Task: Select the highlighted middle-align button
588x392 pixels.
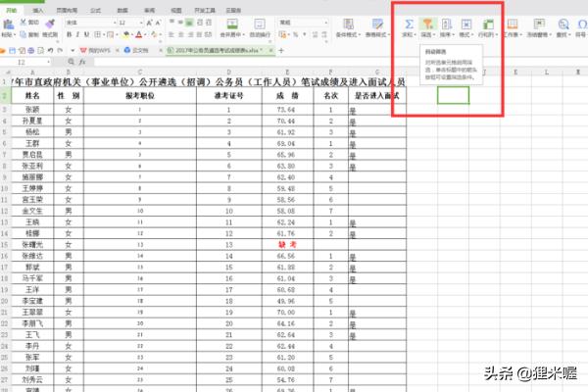Action: (190, 23)
